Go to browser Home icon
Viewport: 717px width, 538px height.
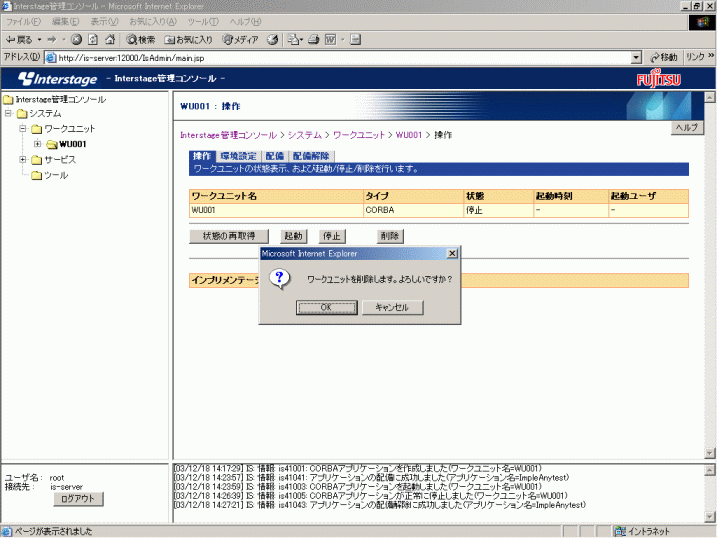tap(110, 40)
